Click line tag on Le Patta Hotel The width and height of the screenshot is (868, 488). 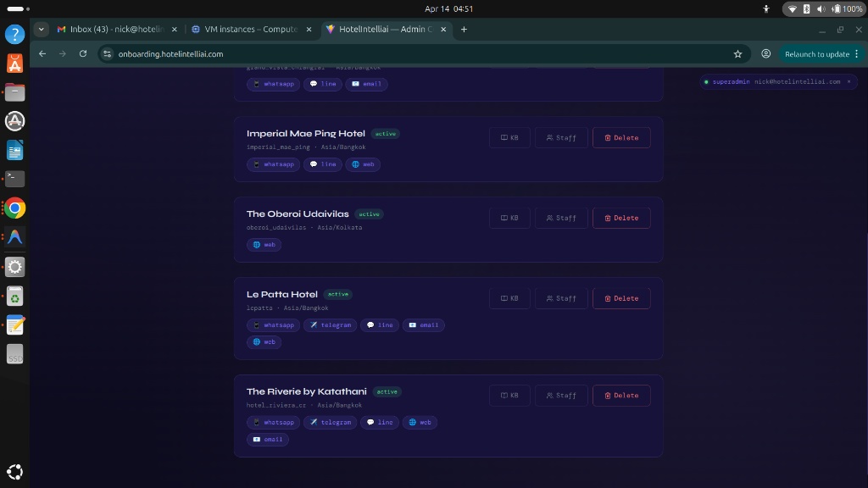tap(380, 325)
